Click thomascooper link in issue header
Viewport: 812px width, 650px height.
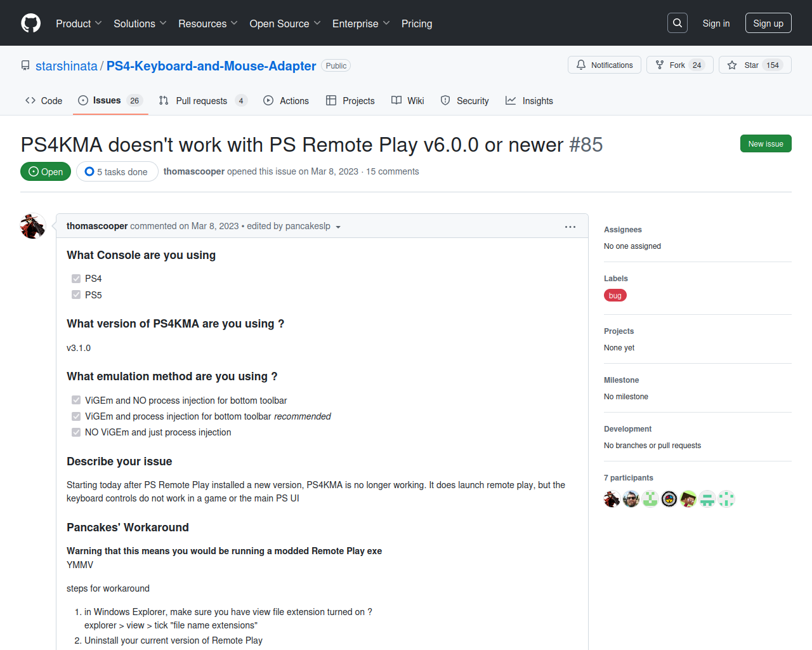click(194, 171)
